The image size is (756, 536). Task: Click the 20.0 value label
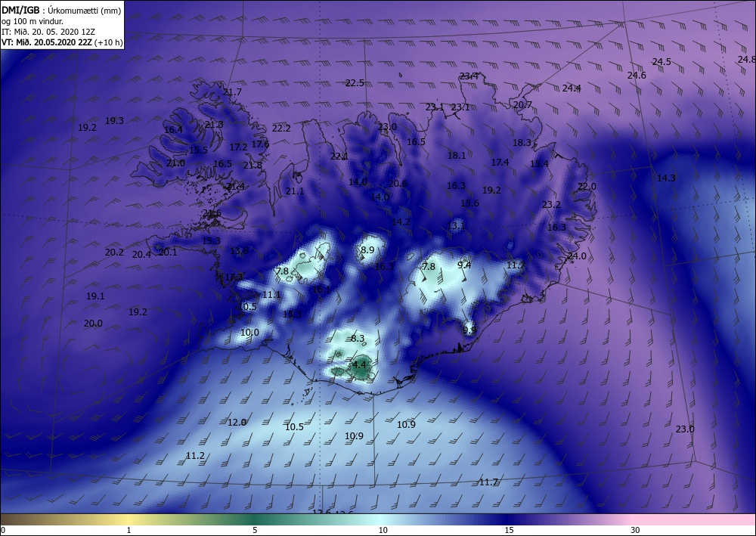tap(93, 323)
